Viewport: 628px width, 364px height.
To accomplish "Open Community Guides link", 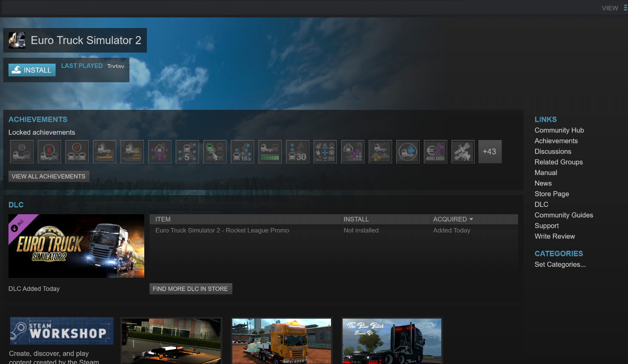I will (564, 215).
